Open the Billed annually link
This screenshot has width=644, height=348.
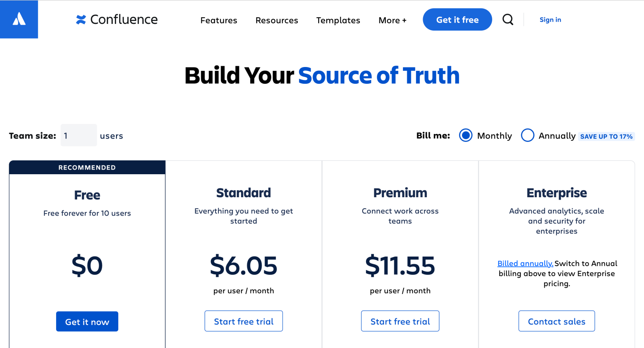(525, 263)
